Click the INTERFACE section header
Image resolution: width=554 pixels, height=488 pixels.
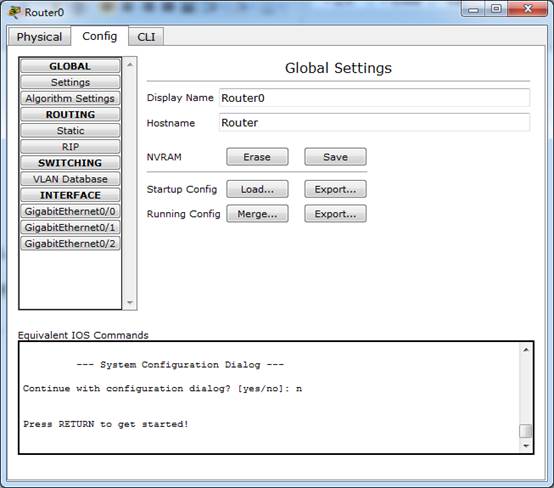click(70, 195)
